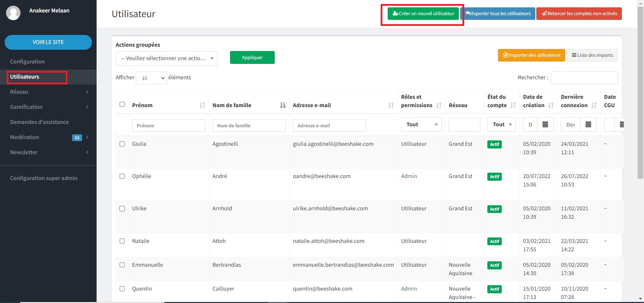
Task: Click Actif badge for Giulia Agostinelli
Action: click(494, 144)
